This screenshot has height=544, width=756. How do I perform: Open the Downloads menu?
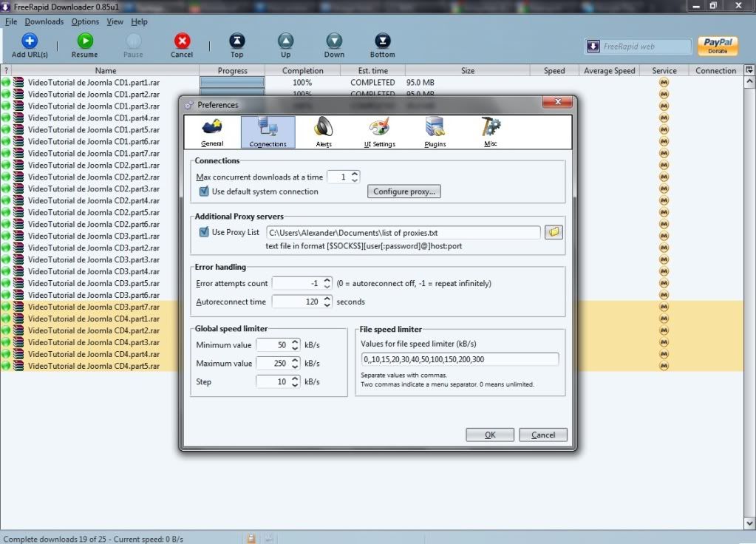(44, 21)
